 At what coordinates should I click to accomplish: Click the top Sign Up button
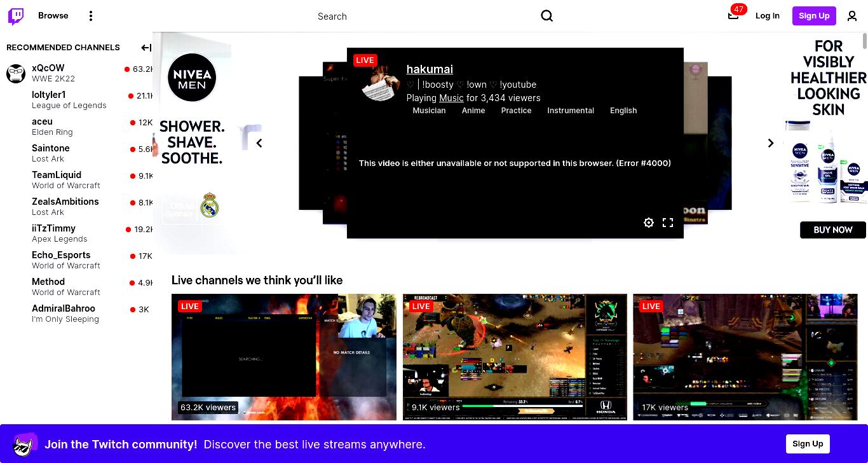[814, 16]
